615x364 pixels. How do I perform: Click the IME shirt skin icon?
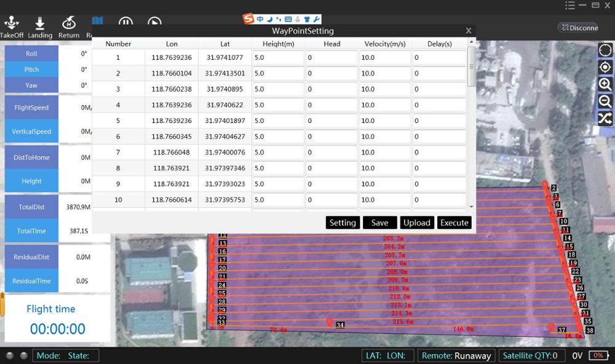[307, 19]
